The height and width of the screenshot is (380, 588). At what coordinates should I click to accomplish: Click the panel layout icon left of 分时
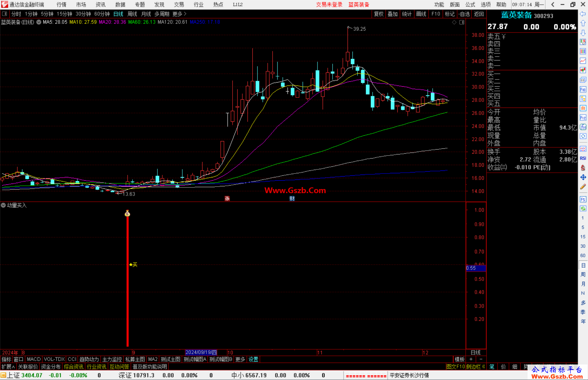tap(5, 14)
